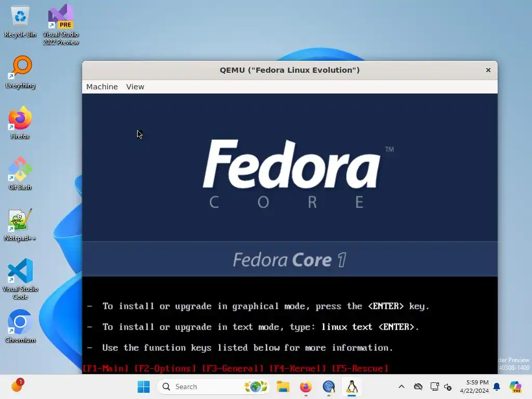This screenshot has width=532, height=399.
Task: Expand the hidden system tray icons chevron
Action: pyautogui.click(x=402, y=387)
